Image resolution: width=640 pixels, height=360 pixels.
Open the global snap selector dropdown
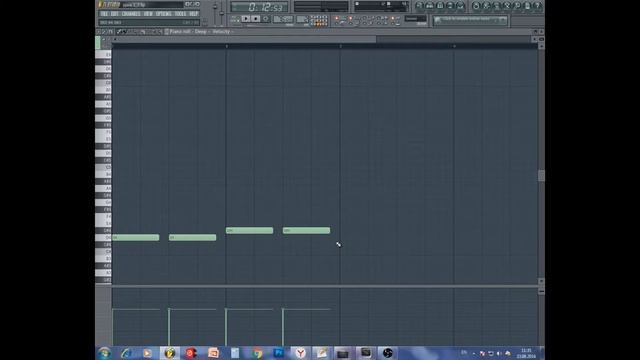coord(416,19)
